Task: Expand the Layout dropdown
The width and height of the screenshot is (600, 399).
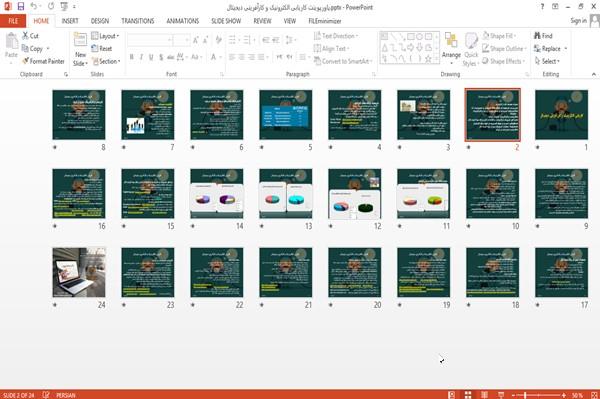Action: 105,36
